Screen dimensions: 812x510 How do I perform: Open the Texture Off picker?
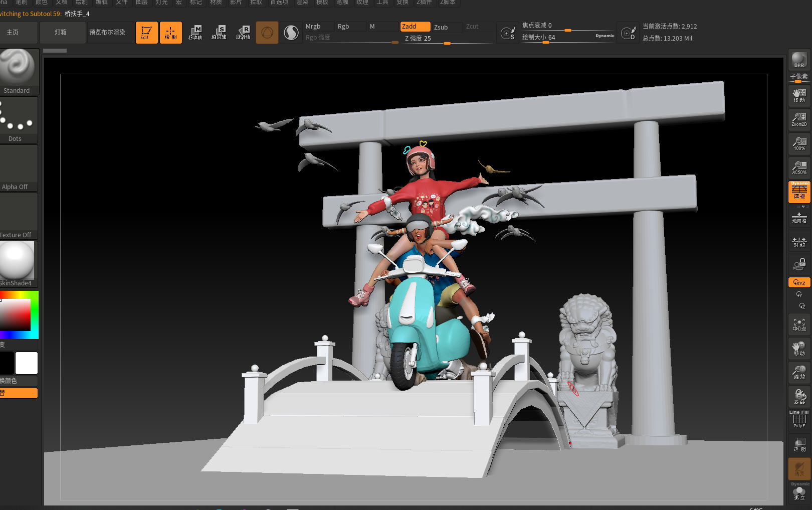pyautogui.click(x=19, y=216)
